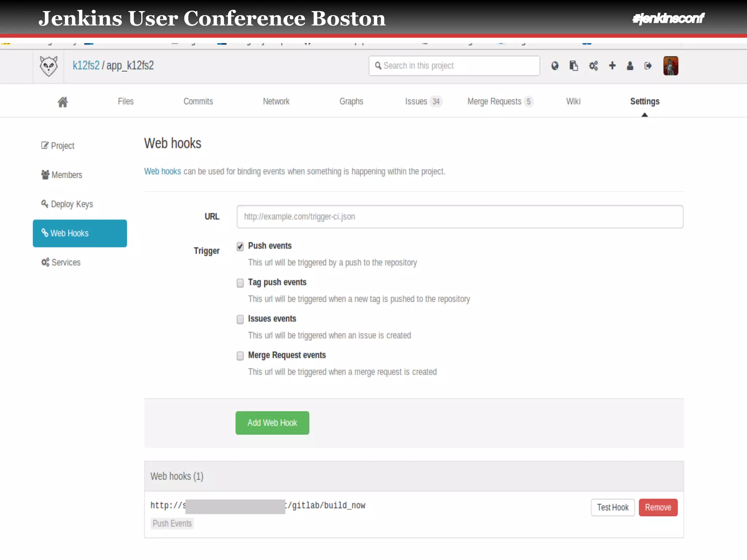
Task: Click the web hook URL input field
Action: [460, 217]
